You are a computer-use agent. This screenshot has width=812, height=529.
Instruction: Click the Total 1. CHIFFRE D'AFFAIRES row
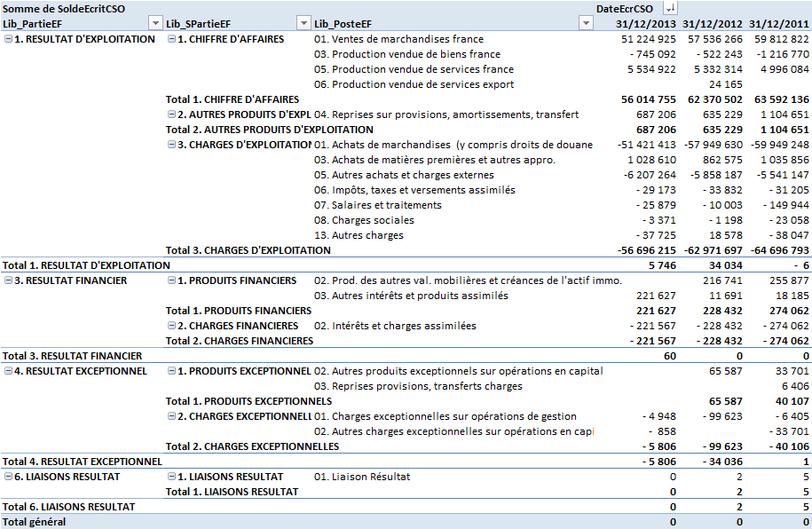233,99
